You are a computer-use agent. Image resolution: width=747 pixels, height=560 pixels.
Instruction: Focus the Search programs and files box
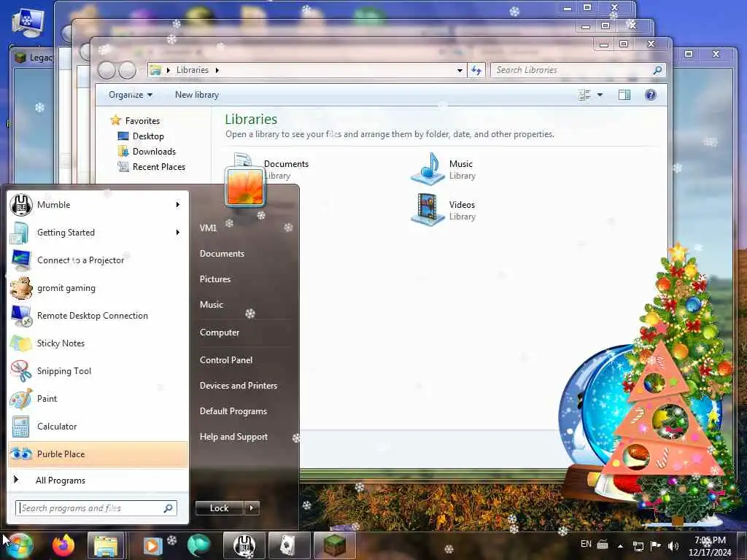[96, 508]
